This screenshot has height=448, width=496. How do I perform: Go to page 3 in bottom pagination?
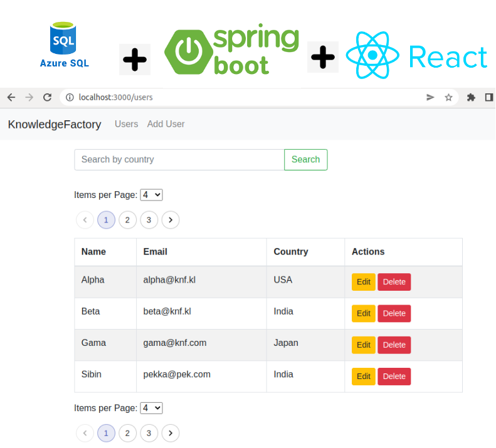pos(149,433)
